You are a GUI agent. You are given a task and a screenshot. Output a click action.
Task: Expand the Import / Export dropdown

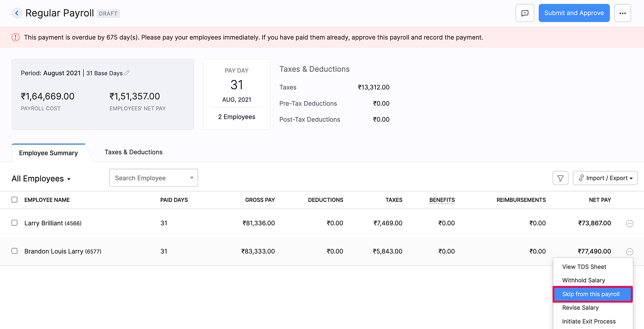pyautogui.click(x=605, y=178)
